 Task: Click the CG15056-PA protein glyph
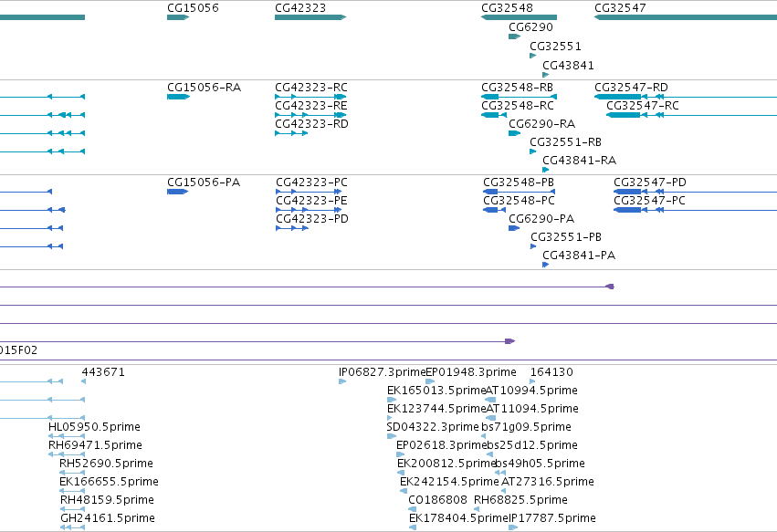[177, 192]
